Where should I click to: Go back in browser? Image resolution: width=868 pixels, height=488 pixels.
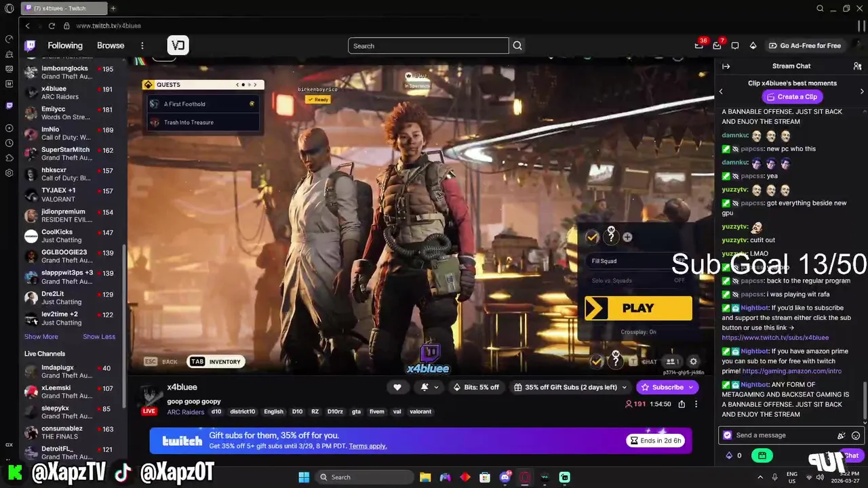click(x=28, y=26)
